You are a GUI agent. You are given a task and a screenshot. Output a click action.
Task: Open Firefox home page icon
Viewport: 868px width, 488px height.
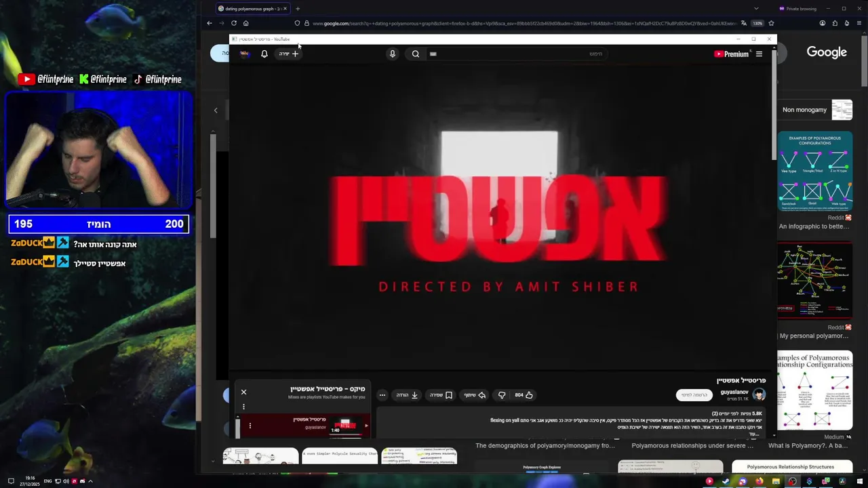(246, 23)
